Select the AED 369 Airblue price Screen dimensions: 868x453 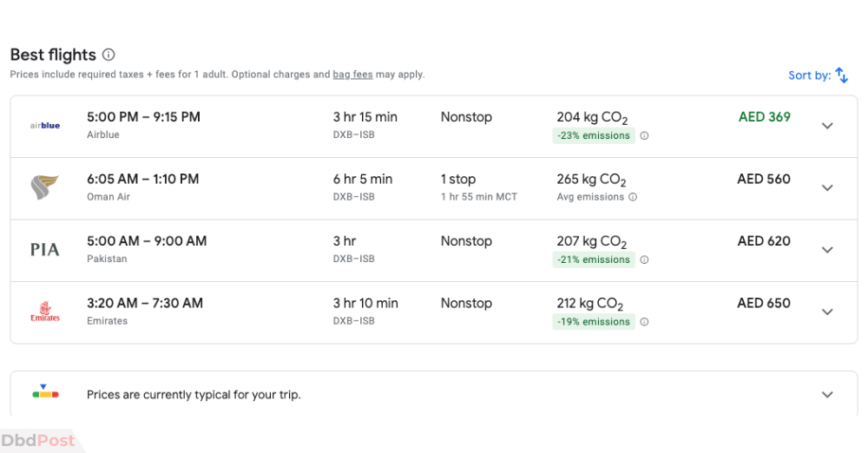click(764, 117)
